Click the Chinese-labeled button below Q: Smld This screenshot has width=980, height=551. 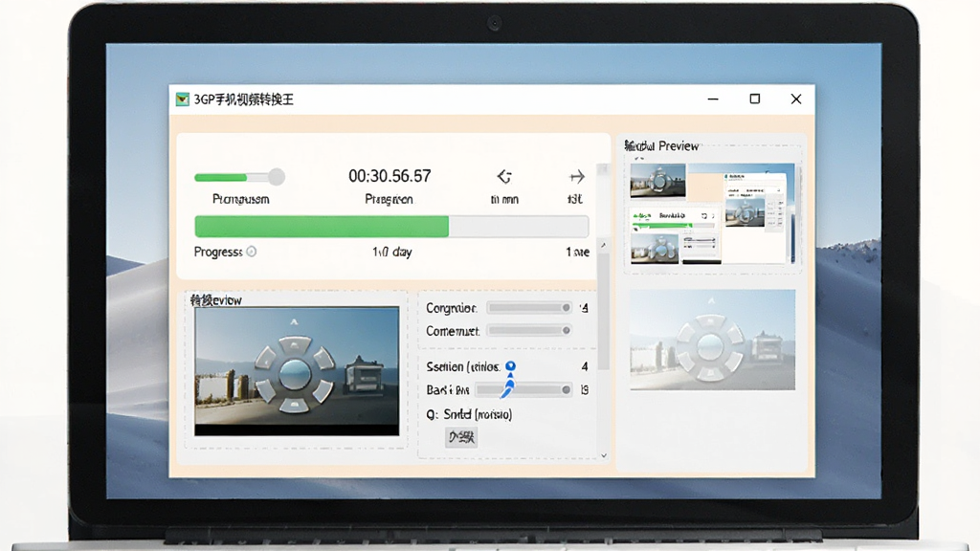[x=461, y=436]
